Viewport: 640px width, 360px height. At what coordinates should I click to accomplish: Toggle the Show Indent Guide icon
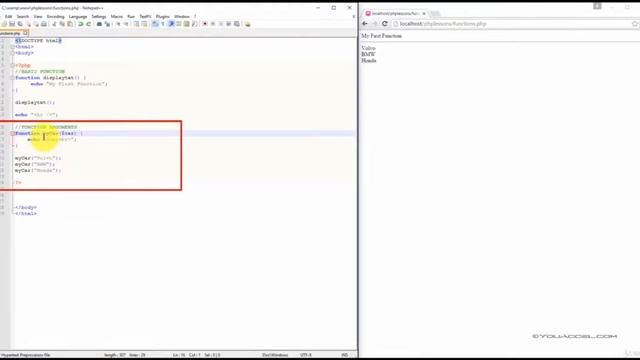pyautogui.click(x=171, y=24)
